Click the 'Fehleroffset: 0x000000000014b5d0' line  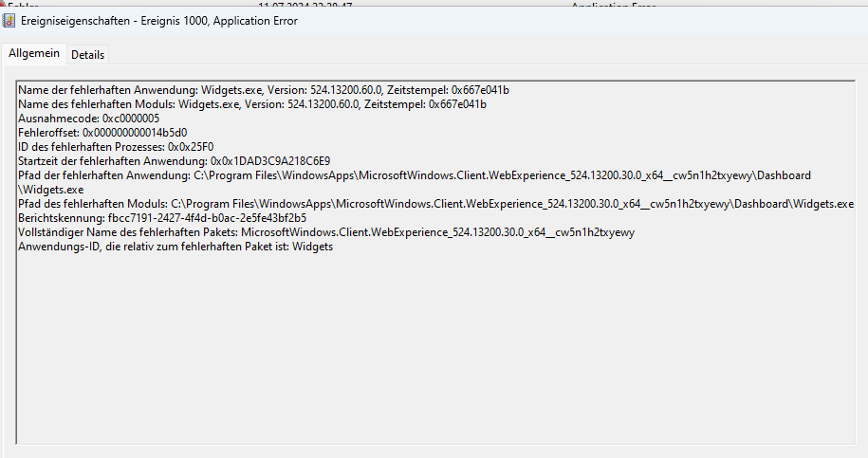(102, 133)
